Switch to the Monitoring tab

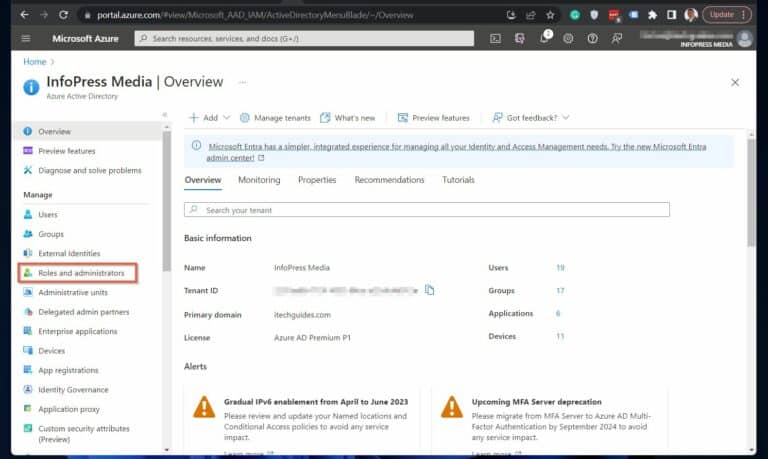259,180
